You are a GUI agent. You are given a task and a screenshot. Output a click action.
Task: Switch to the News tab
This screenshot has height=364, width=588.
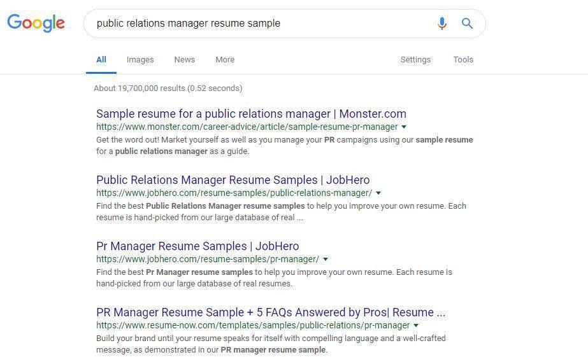pyautogui.click(x=185, y=60)
